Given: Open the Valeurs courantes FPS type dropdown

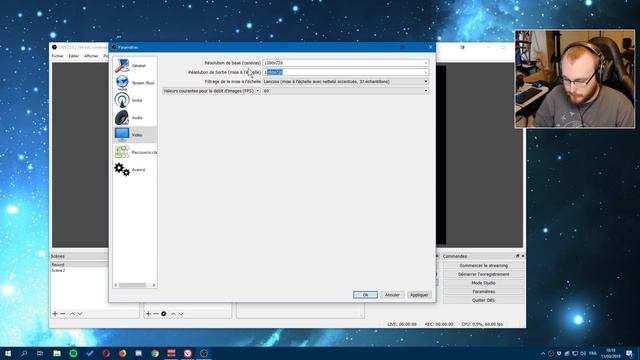Looking at the screenshot, I should point(211,91).
